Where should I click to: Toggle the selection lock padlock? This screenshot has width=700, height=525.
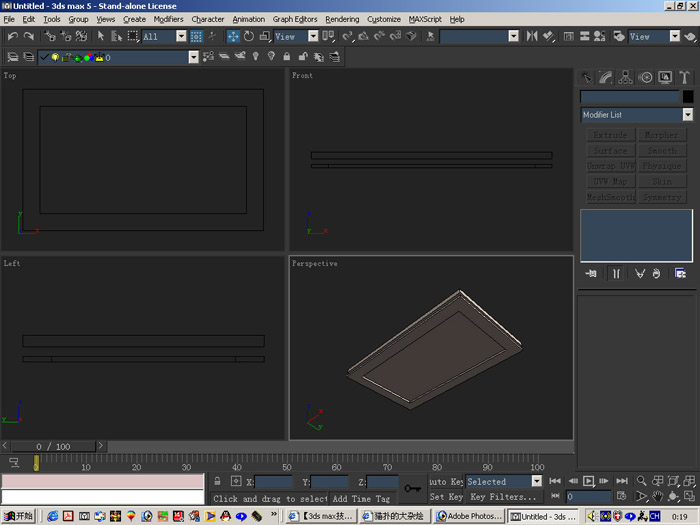(216, 482)
